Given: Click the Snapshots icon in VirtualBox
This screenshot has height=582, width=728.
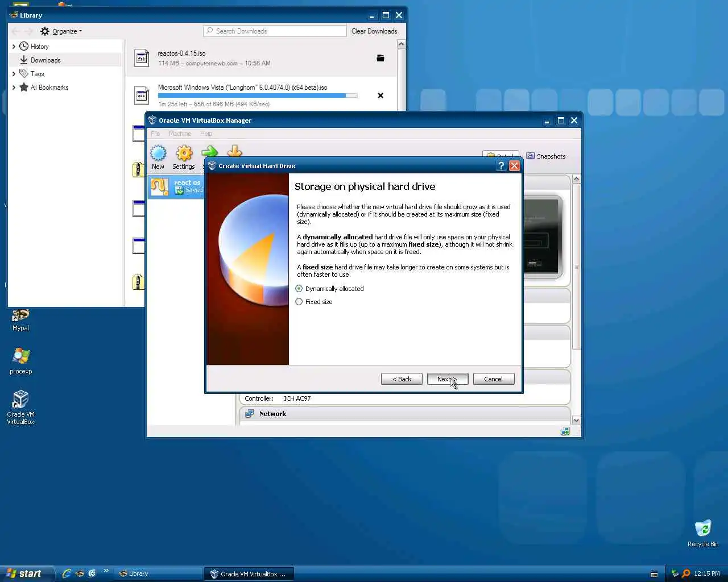Looking at the screenshot, I should pyautogui.click(x=530, y=156).
